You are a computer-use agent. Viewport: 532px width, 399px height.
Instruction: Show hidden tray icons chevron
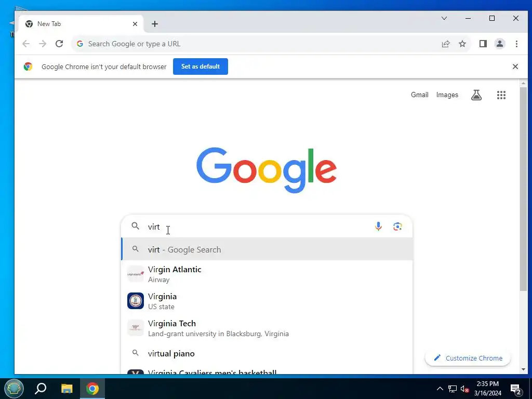(440, 389)
